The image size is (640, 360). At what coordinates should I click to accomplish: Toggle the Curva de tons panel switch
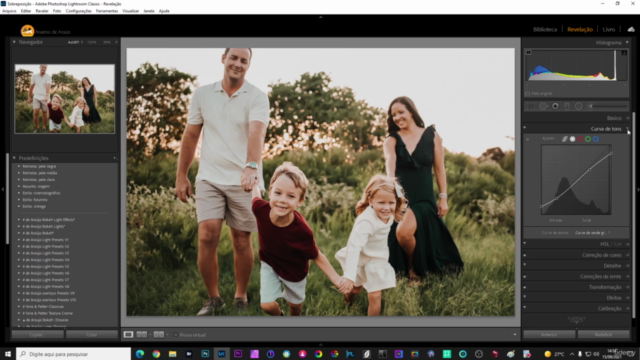(x=525, y=127)
